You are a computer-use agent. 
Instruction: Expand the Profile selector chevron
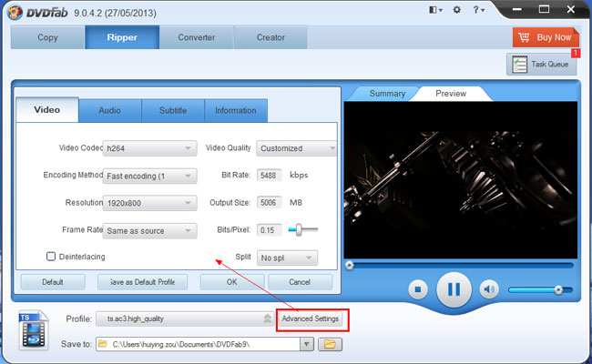268,318
